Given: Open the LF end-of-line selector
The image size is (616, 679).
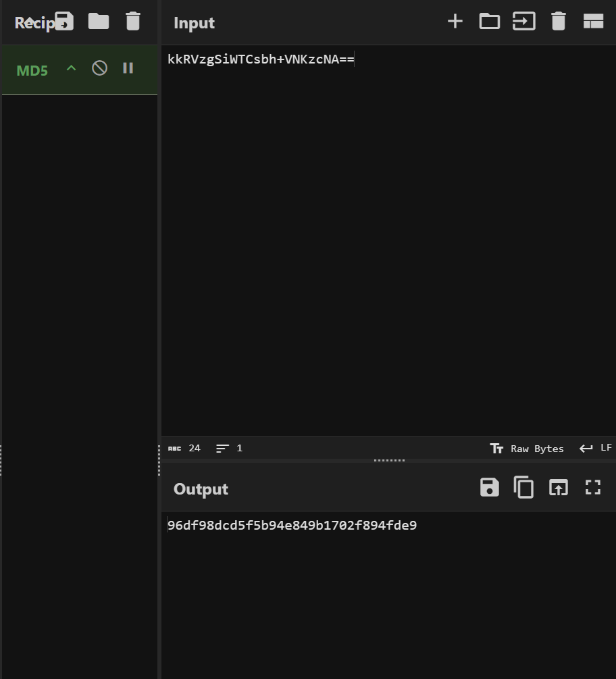Looking at the screenshot, I should click(596, 448).
